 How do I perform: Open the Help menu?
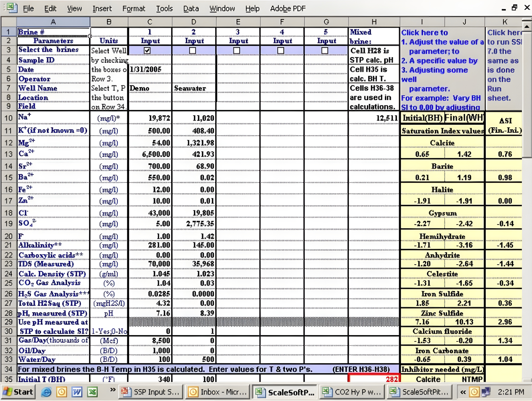[252, 9]
